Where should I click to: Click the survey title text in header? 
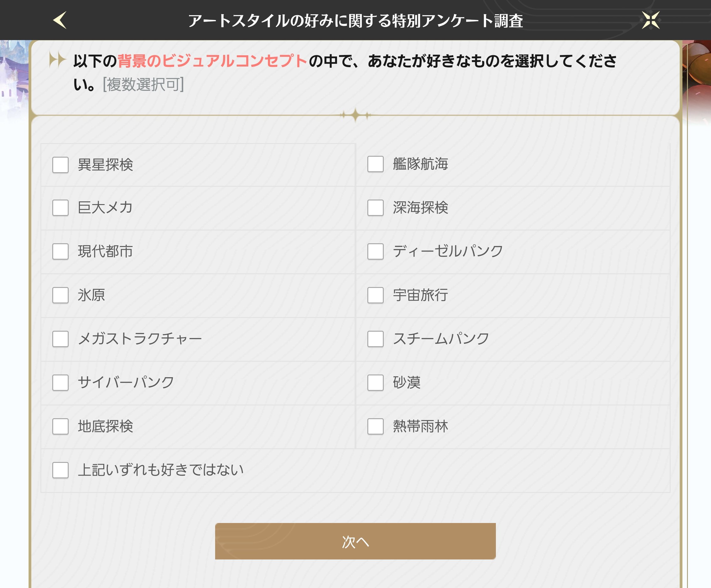(x=355, y=21)
